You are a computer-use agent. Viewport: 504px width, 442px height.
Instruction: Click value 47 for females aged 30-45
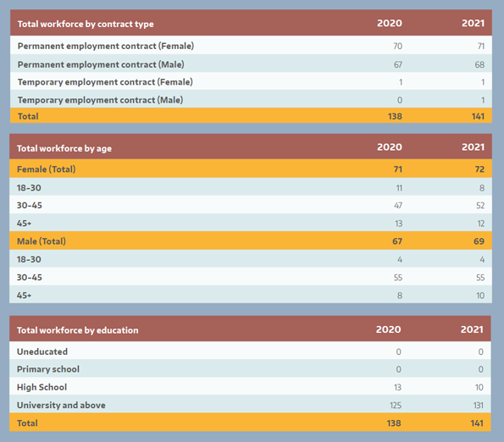point(398,205)
